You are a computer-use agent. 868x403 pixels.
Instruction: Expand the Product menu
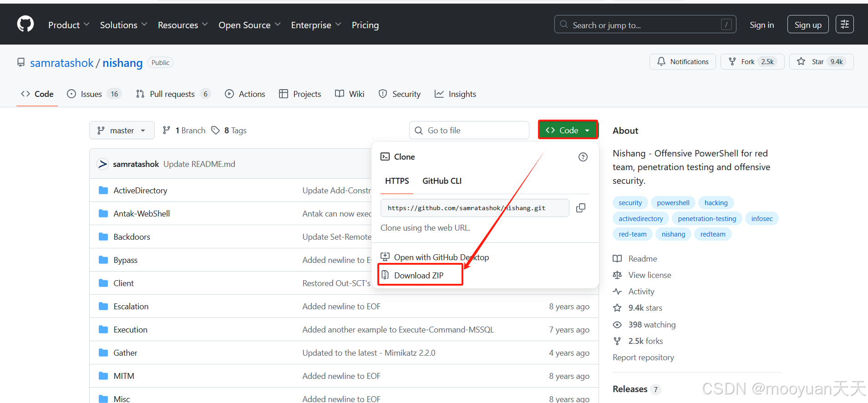click(69, 25)
